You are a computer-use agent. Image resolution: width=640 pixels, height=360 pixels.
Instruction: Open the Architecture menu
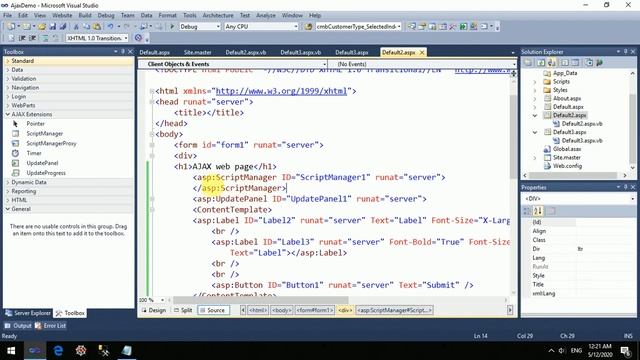point(218,15)
